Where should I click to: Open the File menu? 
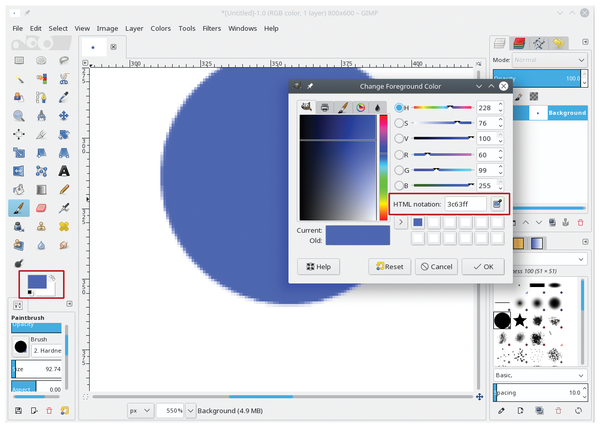point(18,28)
